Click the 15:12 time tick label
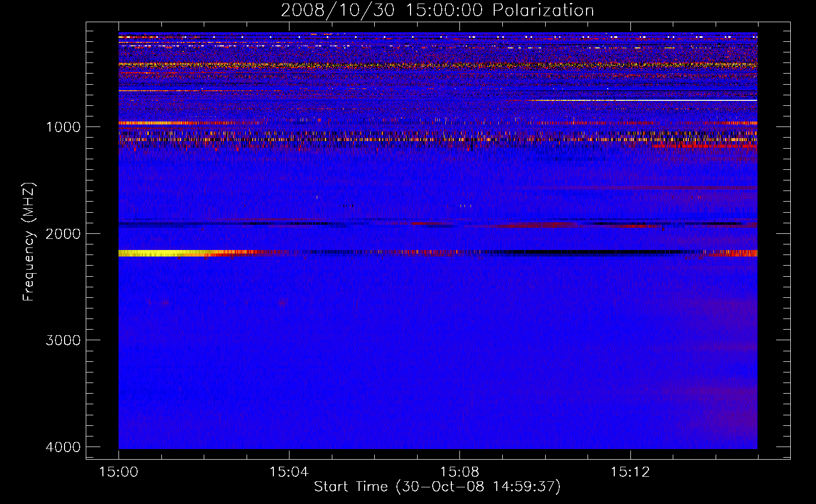This screenshot has width=816, height=504. (x=630, y=472)
